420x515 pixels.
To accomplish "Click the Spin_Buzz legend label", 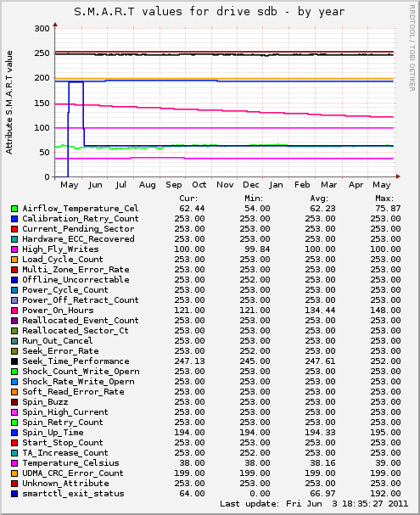I will [45, 402].
